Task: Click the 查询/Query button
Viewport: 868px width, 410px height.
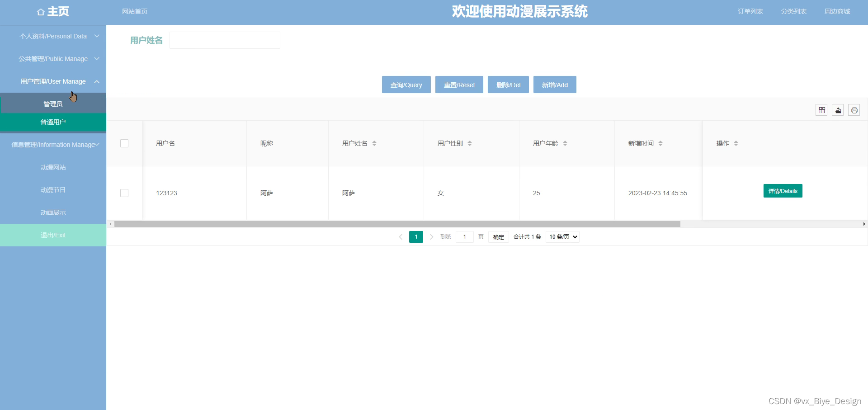Action: [406, 85]
